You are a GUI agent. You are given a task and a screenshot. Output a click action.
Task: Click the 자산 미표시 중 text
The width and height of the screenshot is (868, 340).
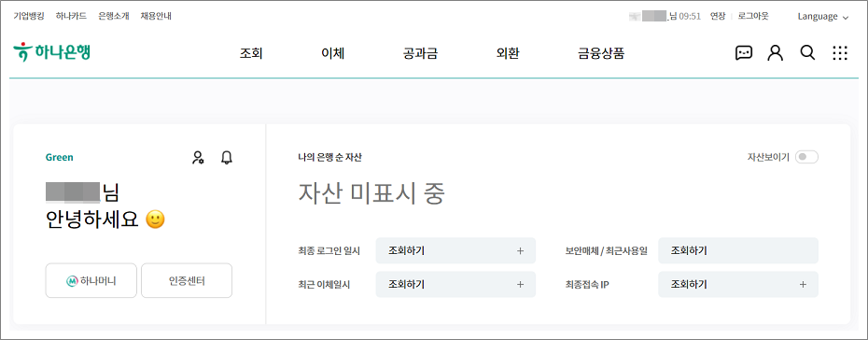[371, 193]
